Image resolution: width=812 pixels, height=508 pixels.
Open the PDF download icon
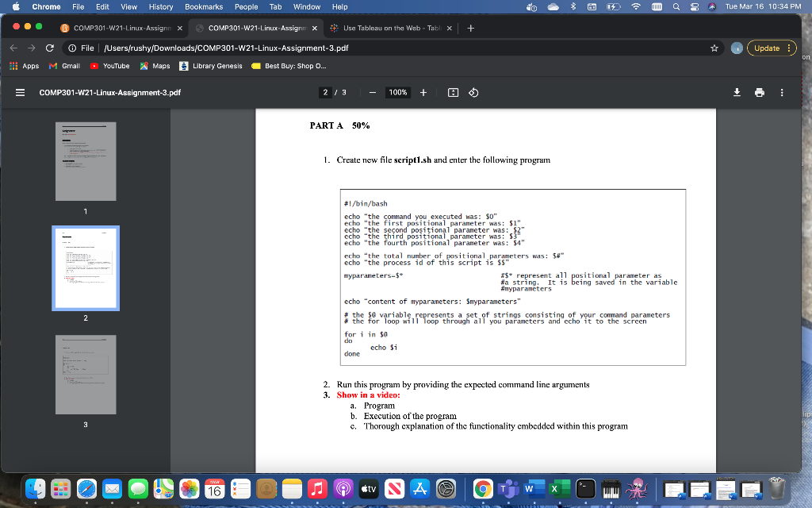click(x=737, y=93)
